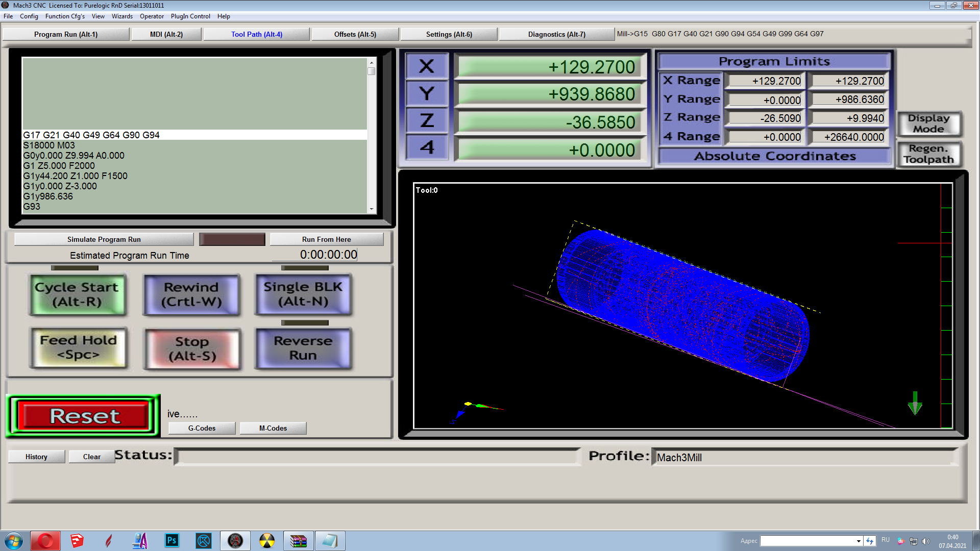Click the Regen. Toolpath button

click(928, 154)
